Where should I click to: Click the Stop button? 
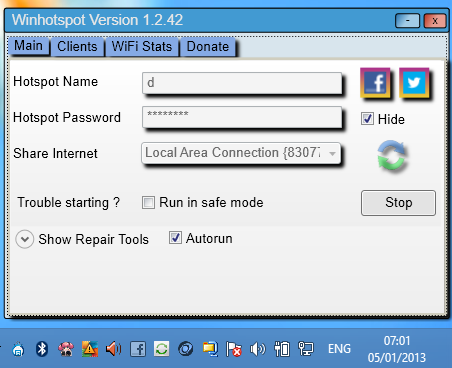click(x=398, y=203)
